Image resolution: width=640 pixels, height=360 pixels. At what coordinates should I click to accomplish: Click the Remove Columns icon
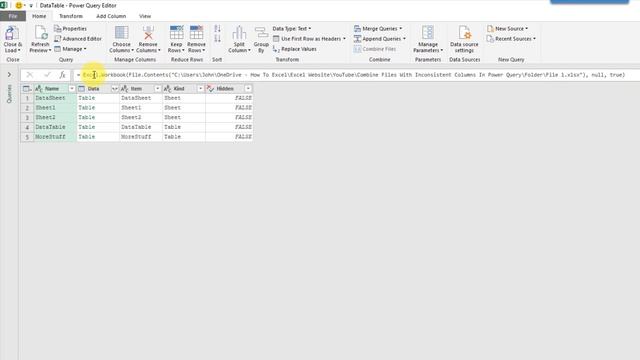click(x=148, y=33)
